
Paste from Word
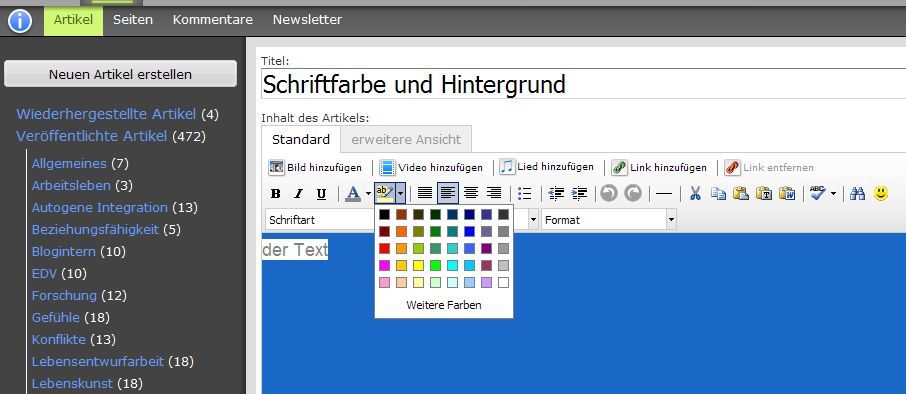click(x=787, y=193)
